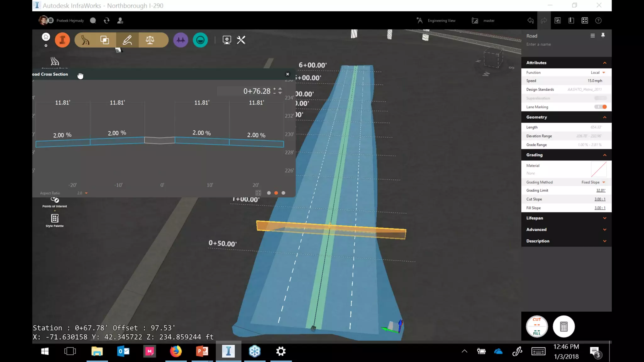The width and height of the screenshot is (644, 362).
Task: Click the bookmark panel icon in top bar
Action: click(x=571, y=20)
